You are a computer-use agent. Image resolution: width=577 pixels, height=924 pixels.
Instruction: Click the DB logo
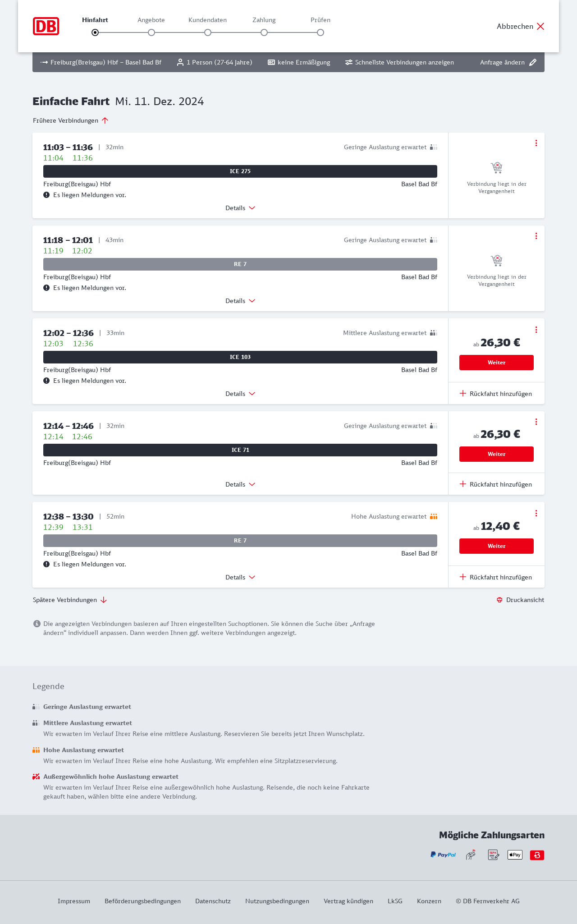[46, 26]
